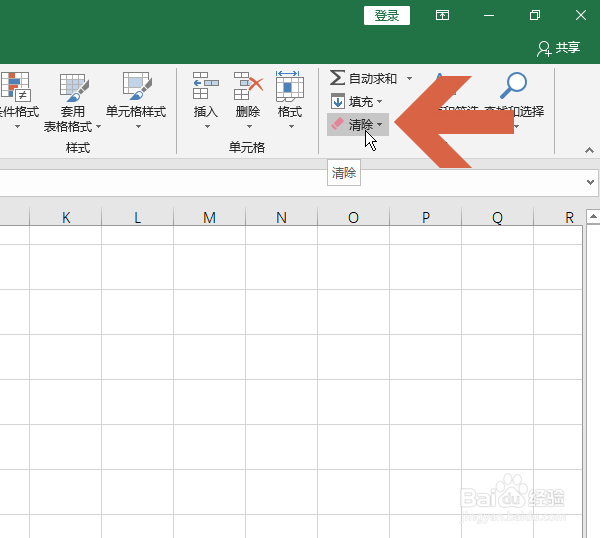Expand the AutoSum dropdown arrow
The width and height of the screenshot is (600, 538).
click(x=409, y=78)
